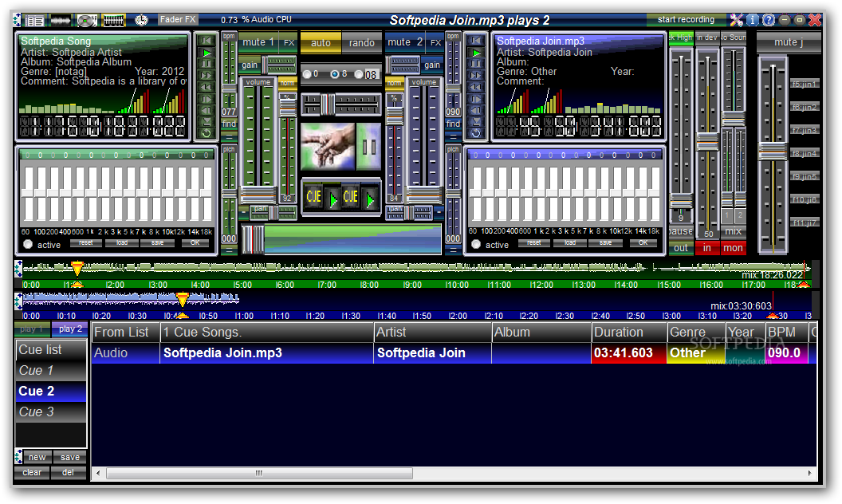Open the waveform view icon in top toolbar
Screen dimensions: 842x504
(61, 21)
